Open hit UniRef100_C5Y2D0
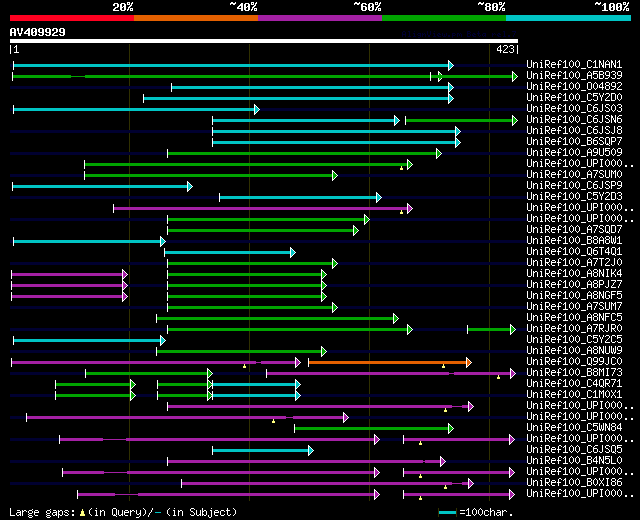This screenshot has height=520, width=640. tap(574, 97)
